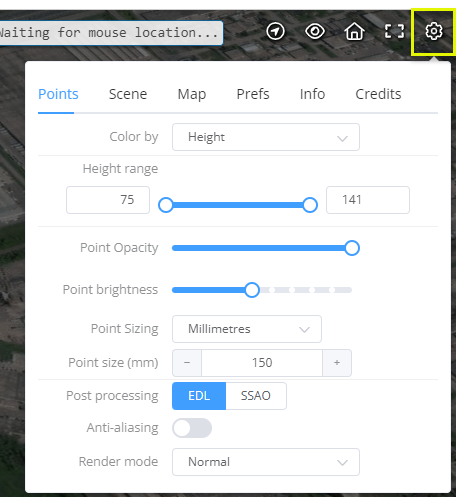Expand the Point Sizing Millimetres dropdown
Viewport: 456px width, 497px height.
point(247,329)
